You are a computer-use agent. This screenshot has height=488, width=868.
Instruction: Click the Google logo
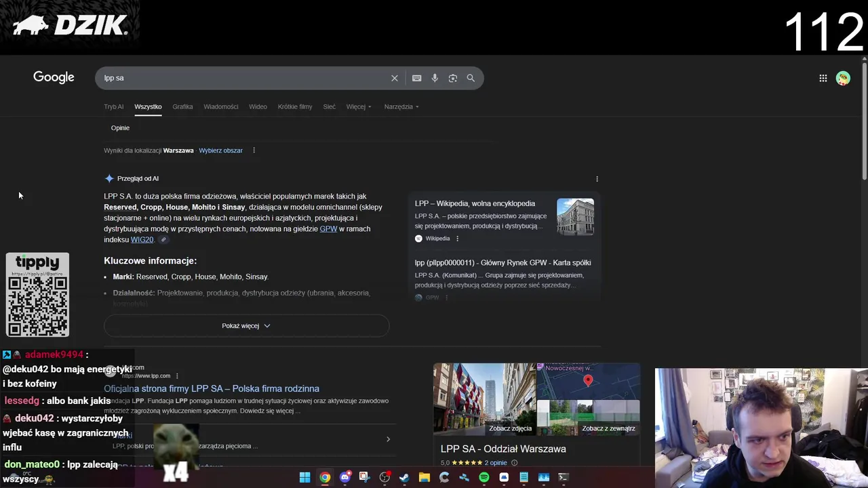coord(54,77)
